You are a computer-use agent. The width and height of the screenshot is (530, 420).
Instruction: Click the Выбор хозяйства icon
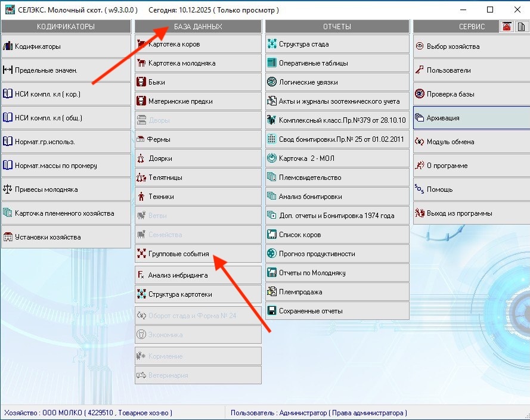point(420,46)
